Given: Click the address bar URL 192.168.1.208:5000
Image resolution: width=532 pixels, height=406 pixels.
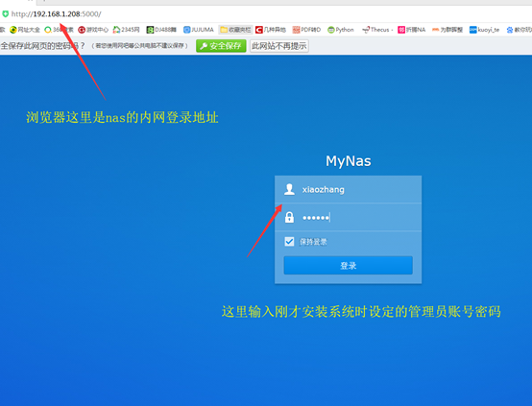Looking at the screenshot, I should coord(56,13).
